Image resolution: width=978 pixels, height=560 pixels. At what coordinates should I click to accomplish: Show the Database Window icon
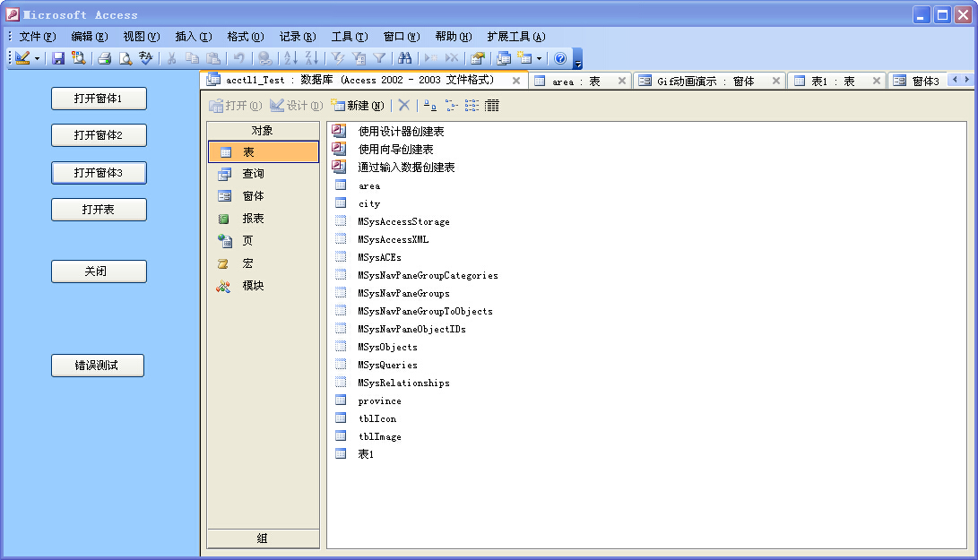coord(504,58)
